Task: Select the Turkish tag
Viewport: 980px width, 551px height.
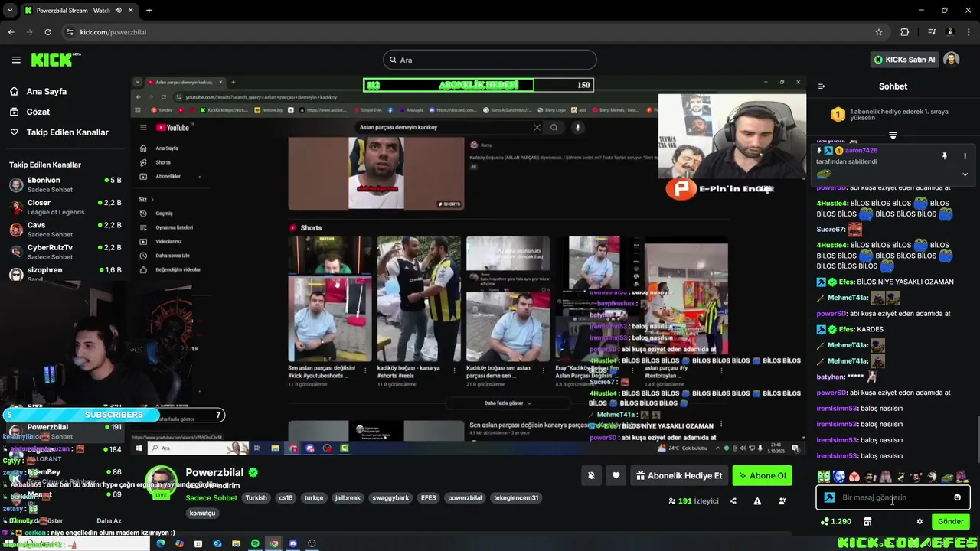Action: [x=256, y=498]
